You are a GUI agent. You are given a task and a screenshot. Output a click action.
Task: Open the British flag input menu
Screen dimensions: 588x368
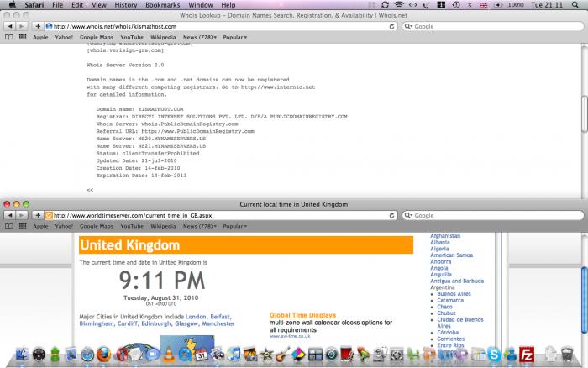click(483, 5)
